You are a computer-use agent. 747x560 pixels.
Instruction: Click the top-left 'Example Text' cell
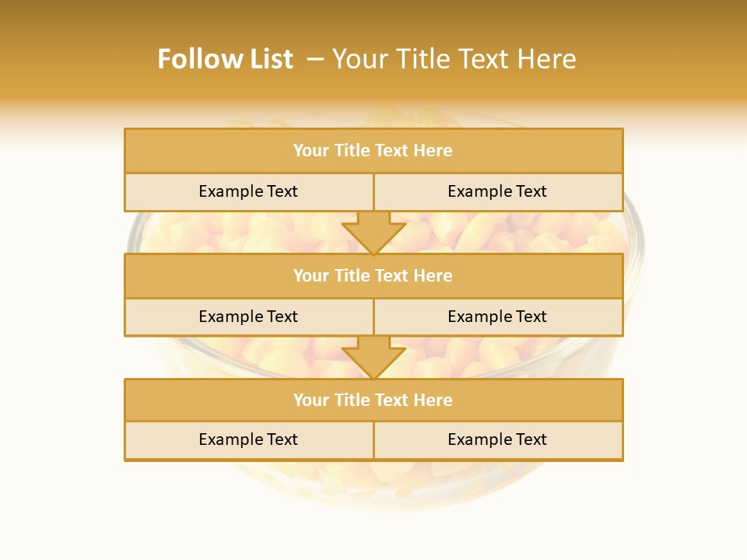coord(248,191)
